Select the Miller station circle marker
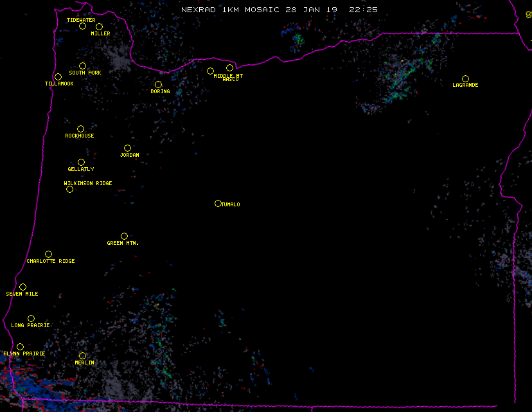 coord(99,27)
